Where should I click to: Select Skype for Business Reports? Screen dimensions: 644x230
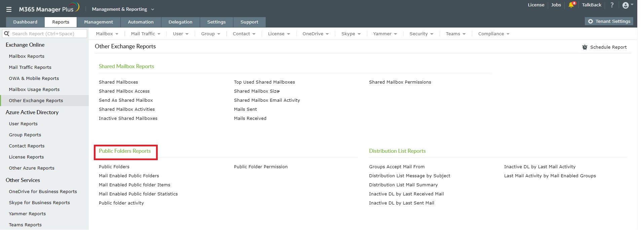pyautogui.click(x=39, y=203)
